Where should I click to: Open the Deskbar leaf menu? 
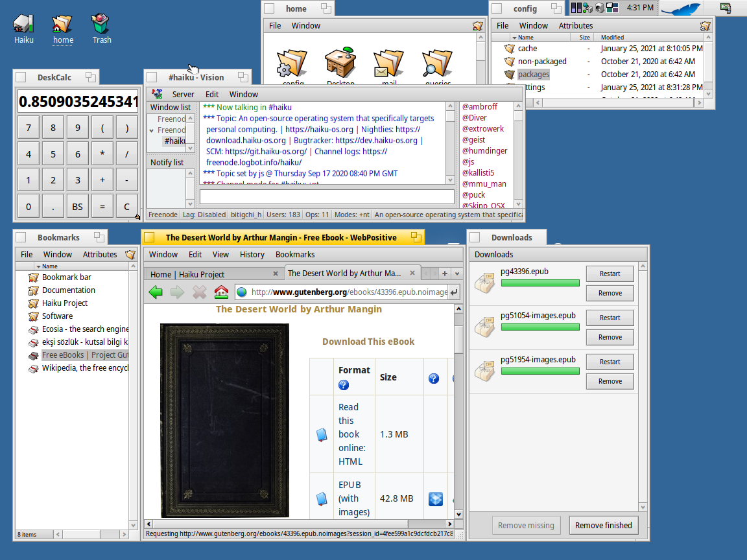coord(682,8)
